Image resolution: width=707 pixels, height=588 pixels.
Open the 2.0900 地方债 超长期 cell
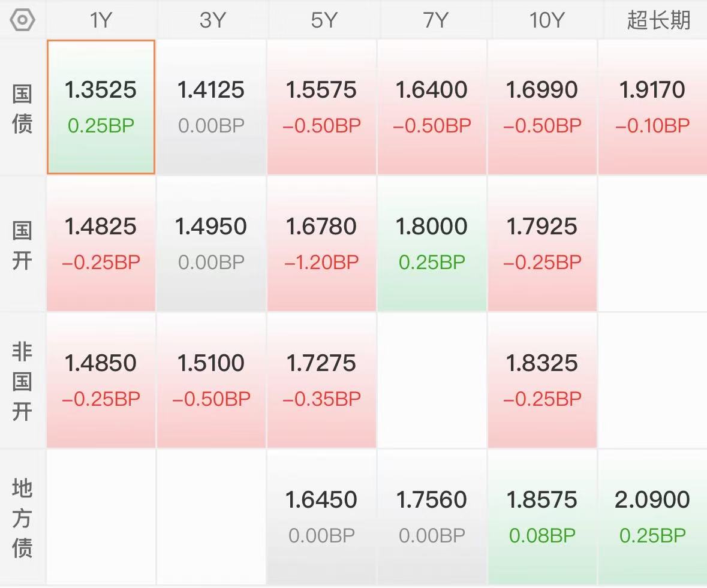[x=652, y=517]
